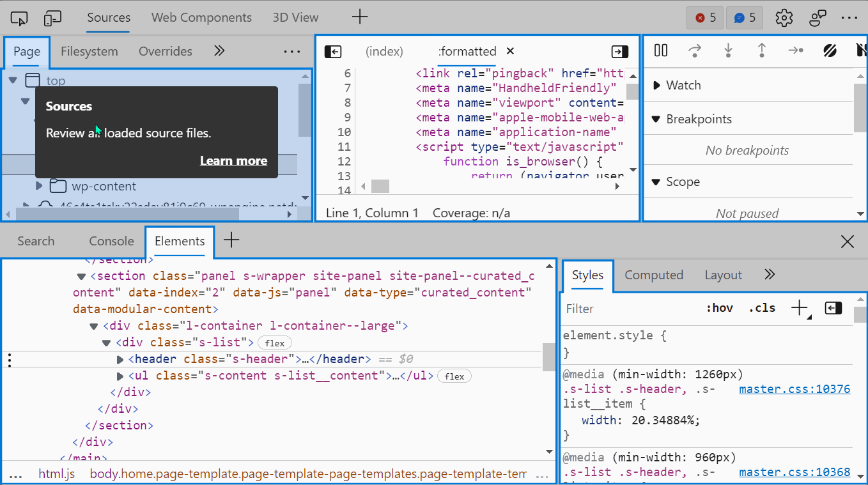868x485 pixels.
Task: Click step into next function icon
Action: tap(728, 50)
